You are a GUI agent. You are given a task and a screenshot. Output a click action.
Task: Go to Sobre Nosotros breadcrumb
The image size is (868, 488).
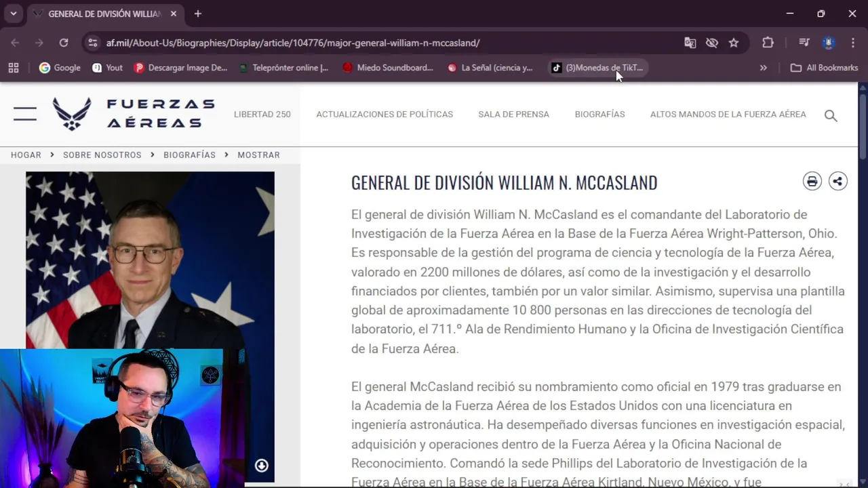[x=102, y=155]
